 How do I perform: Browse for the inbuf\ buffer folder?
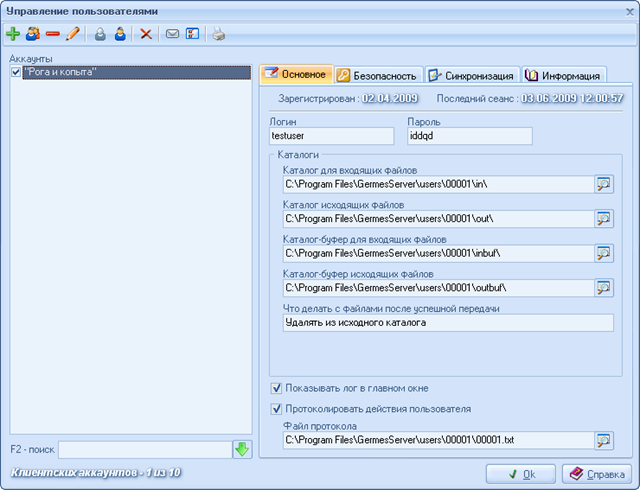click(x=604, y=254)
